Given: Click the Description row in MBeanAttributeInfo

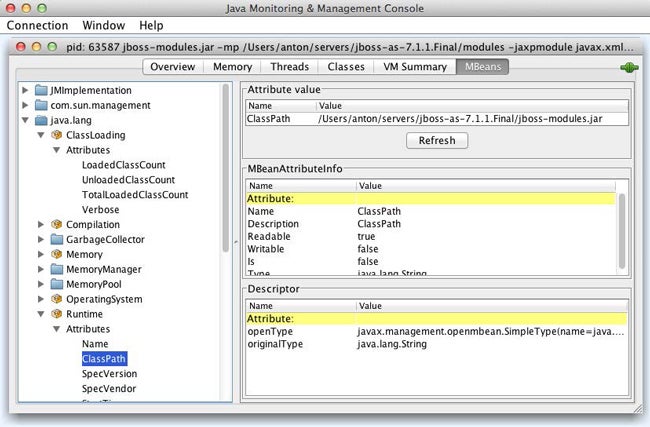Looking at the screenshot, I should point(431,224).
